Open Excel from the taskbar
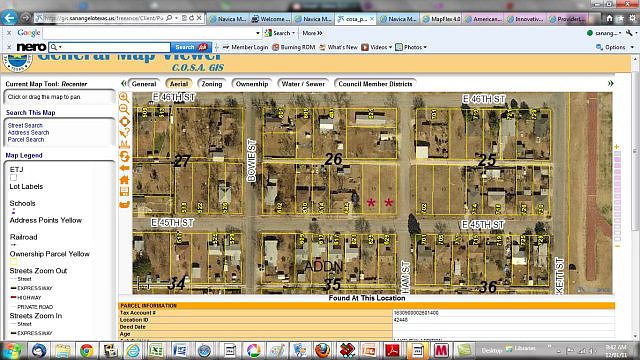The image size is (640, 360). click(x=156, y=351)
